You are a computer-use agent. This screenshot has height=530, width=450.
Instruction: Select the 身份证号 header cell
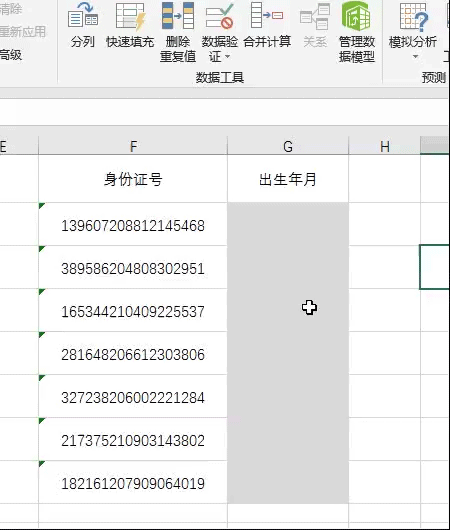point(133,179)
